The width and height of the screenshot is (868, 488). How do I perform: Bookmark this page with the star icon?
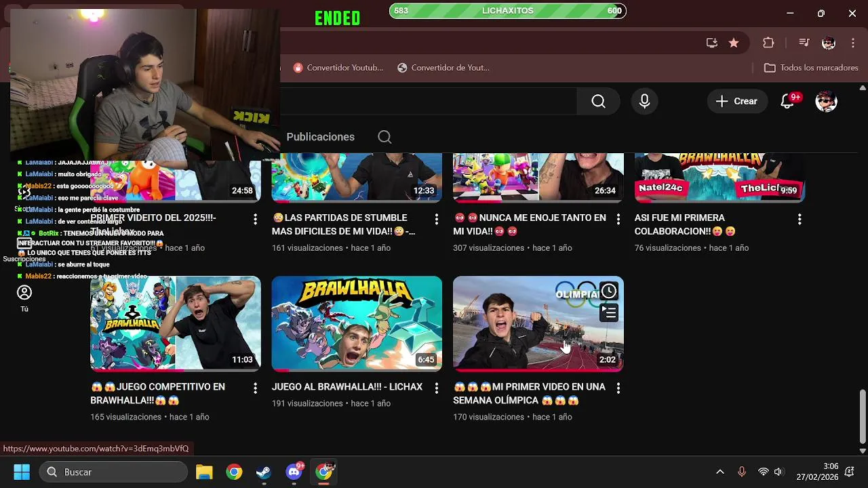(x=734, y=43)
